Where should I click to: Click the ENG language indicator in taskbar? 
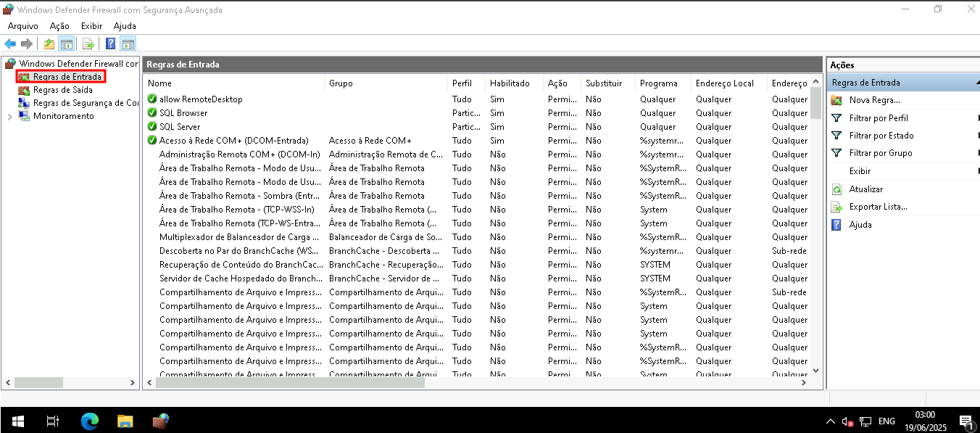(x=886, y=421)
